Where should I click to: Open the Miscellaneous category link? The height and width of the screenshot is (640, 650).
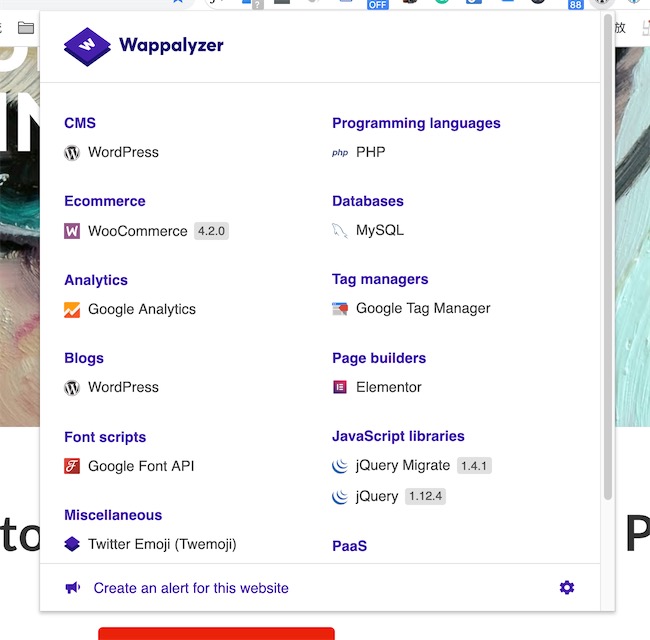(x=113, y=515)
